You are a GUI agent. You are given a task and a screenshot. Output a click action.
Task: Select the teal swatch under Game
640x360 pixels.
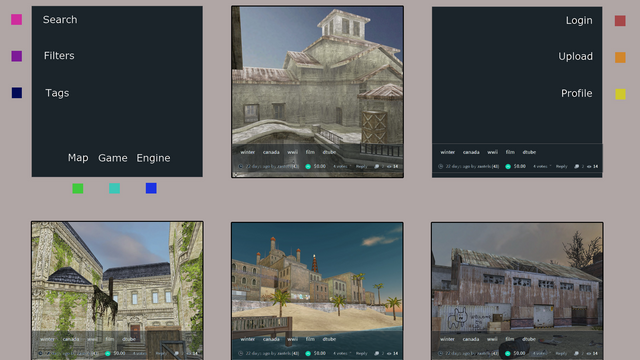tap(115, 188)
